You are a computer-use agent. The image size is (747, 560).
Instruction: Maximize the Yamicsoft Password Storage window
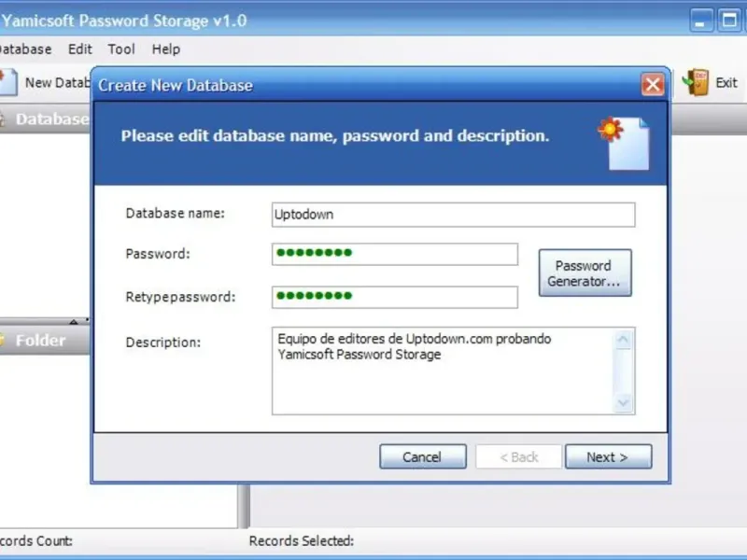[728, 21]
